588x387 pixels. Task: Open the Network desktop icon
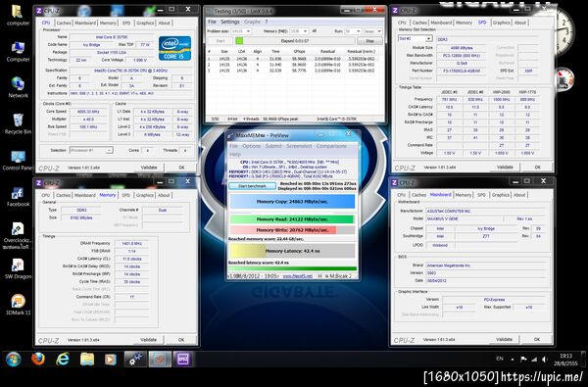18,87
